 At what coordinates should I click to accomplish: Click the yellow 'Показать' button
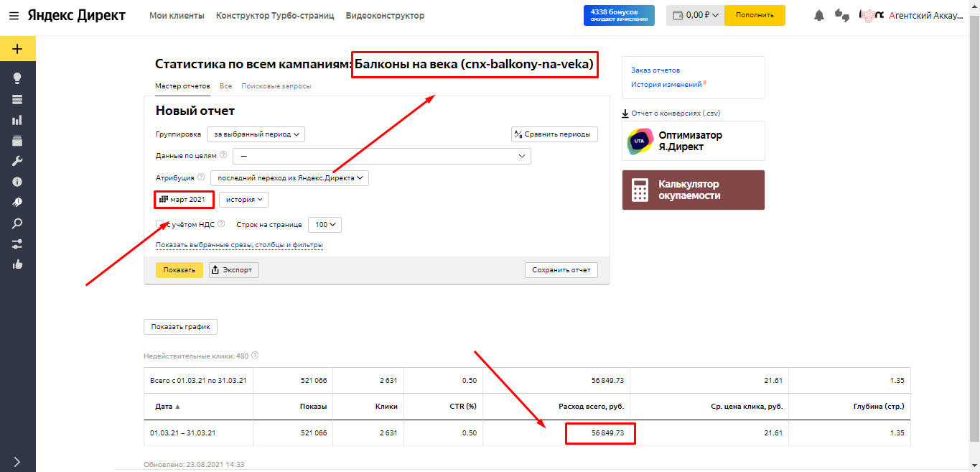pos(179,270)
